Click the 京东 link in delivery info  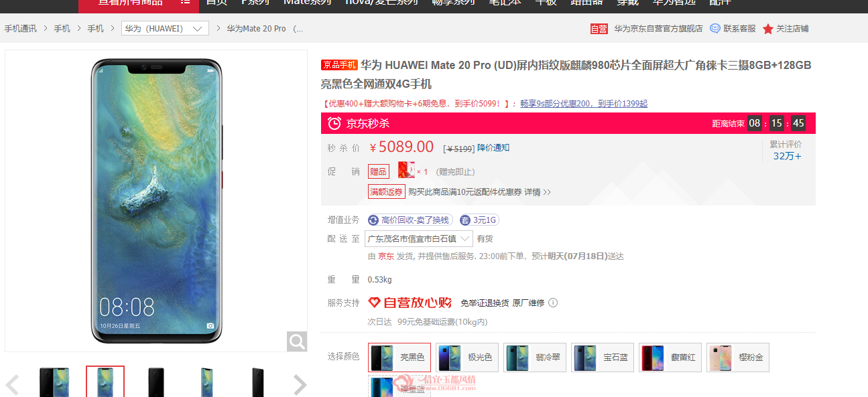(386, 256)
